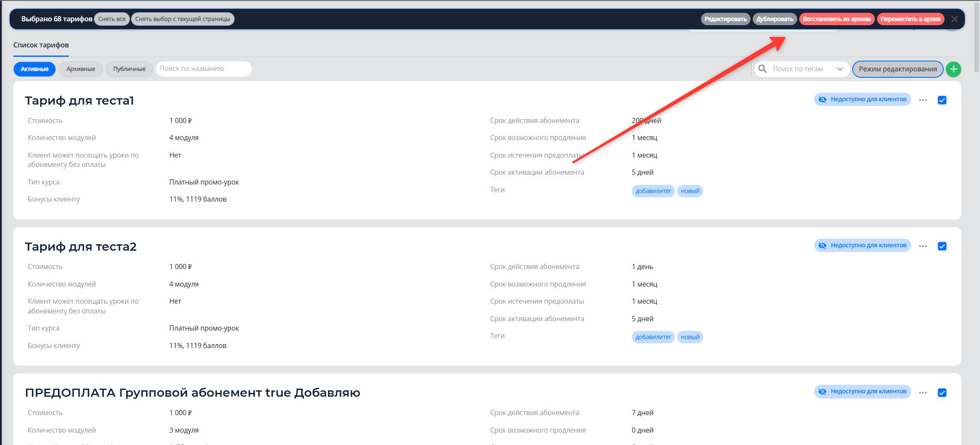
Task: Deselect ПРЕДОПЛАТА Групповой абонемент checkbox
Action: [942, 393]
